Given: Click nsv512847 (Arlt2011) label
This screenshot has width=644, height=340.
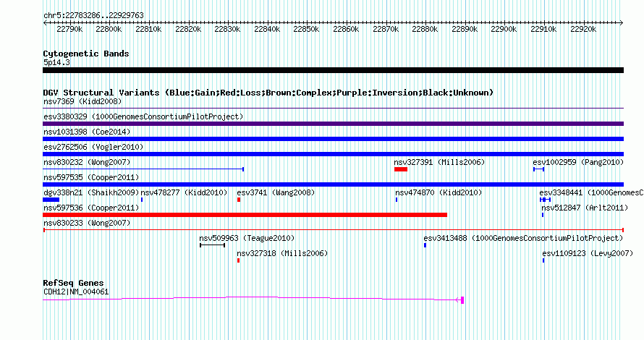Looking at the screenshot, I should click(x=585, y=208).
